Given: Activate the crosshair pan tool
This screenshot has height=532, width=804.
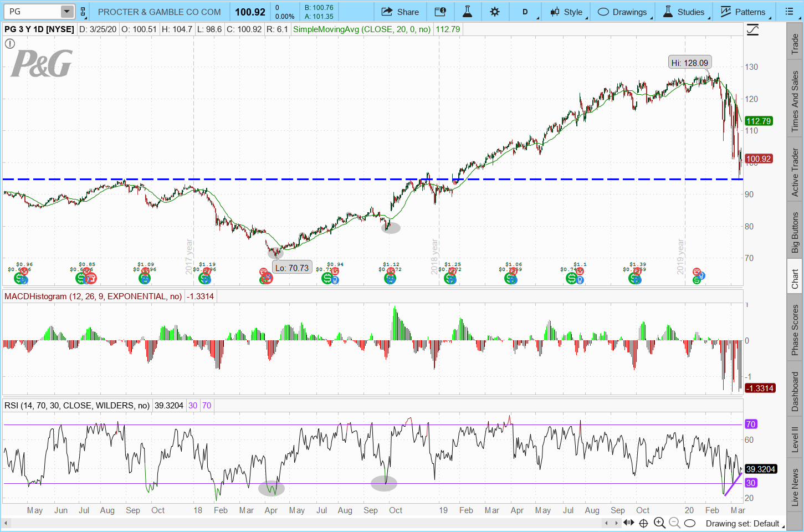Looking at the screenshot, I should (x=643, y=523).
